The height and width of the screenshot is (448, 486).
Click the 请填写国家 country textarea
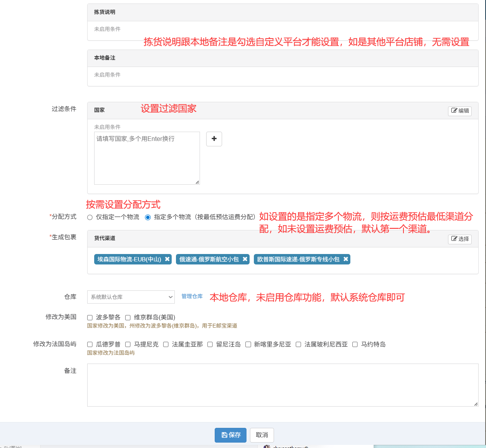(x=147, y=158)
